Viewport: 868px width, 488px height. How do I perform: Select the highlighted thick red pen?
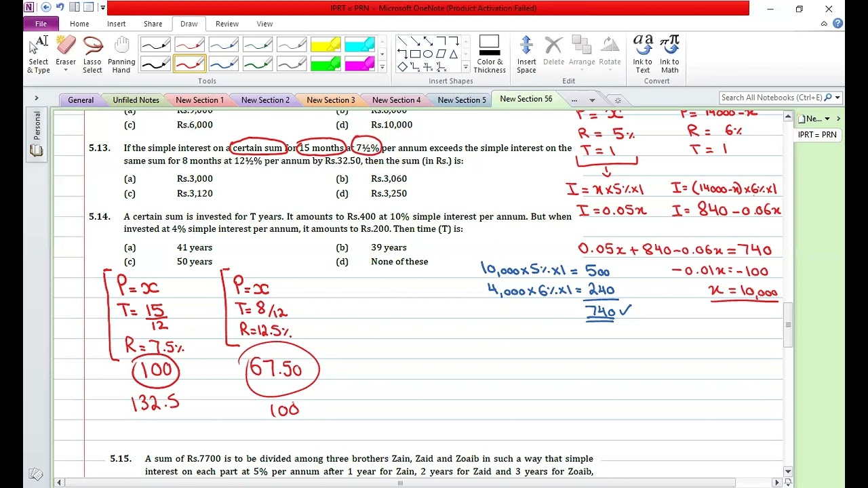point(189,64)
